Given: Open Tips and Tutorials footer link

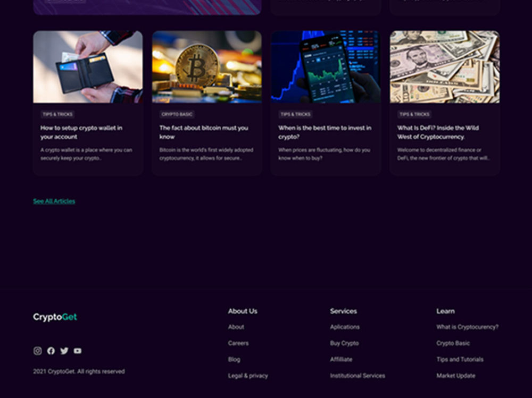Looking at the screenshot, I should (460, 359).
